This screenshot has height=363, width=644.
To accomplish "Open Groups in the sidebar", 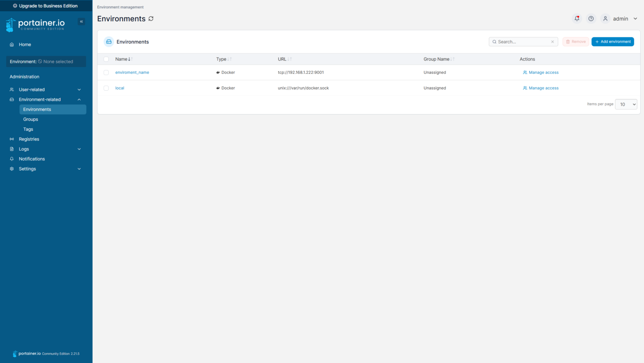I will click(31, 120).
